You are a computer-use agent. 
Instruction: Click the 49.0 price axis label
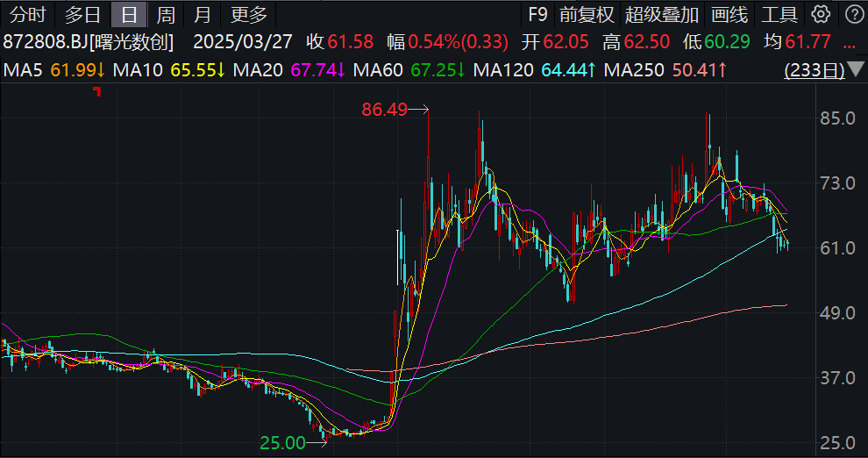point(837,313)
